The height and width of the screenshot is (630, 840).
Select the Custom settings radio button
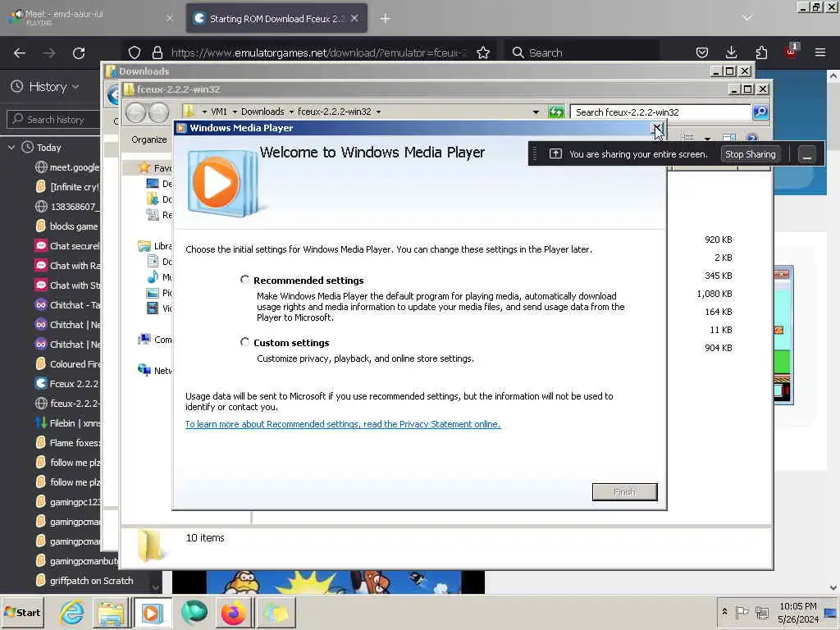tap(244, 342)
